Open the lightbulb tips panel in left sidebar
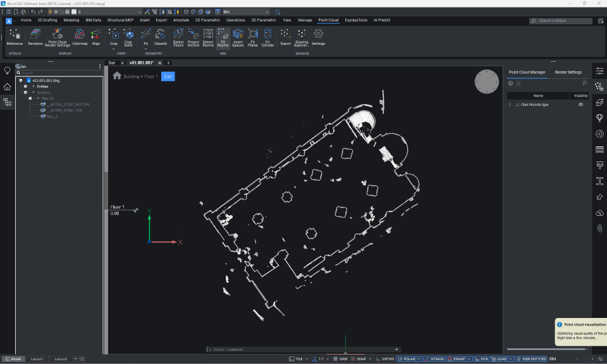The width and height of the screenshot is (607, 364). click(x=7, y=71)
